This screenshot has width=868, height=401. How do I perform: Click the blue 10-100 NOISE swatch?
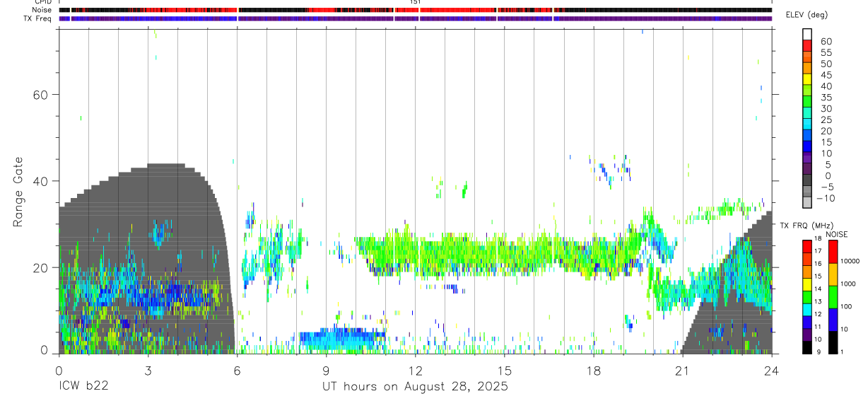(x=832, y=320)
